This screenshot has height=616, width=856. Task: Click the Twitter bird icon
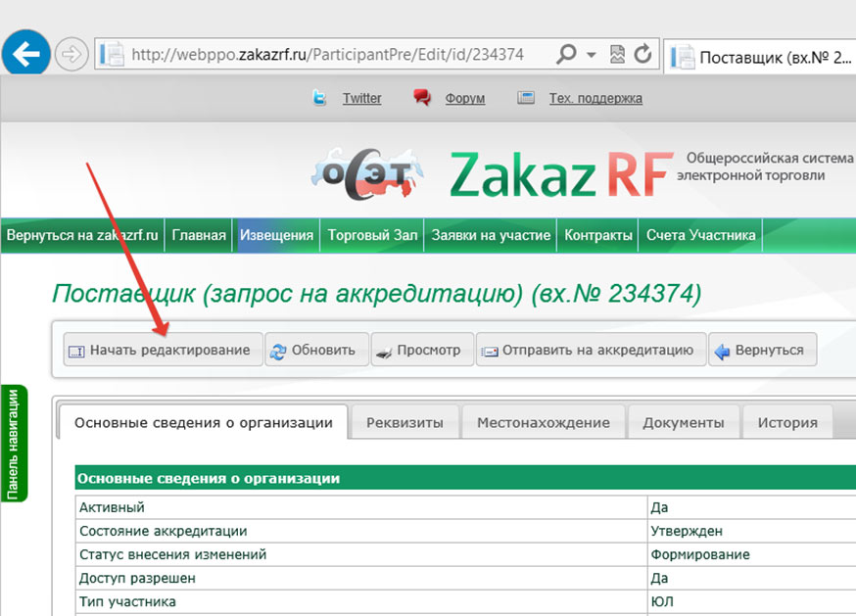pyautogui.click(x=319, y=98)
